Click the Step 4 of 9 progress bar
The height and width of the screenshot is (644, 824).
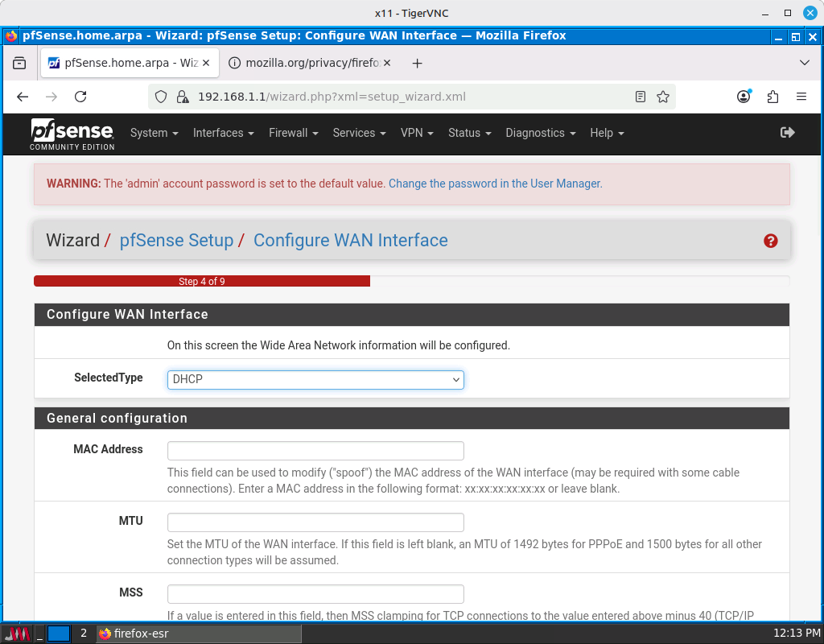(201, 282)
